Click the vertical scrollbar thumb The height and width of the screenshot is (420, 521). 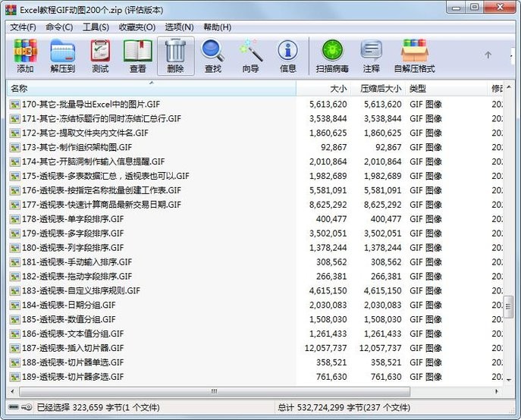point(508,307)
